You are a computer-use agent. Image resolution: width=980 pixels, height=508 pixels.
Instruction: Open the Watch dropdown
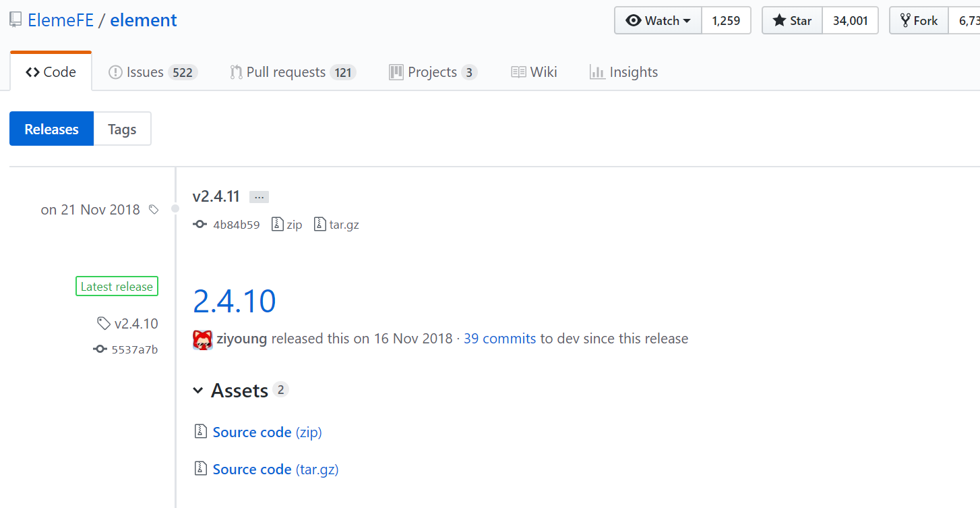[x=657, y=20]
